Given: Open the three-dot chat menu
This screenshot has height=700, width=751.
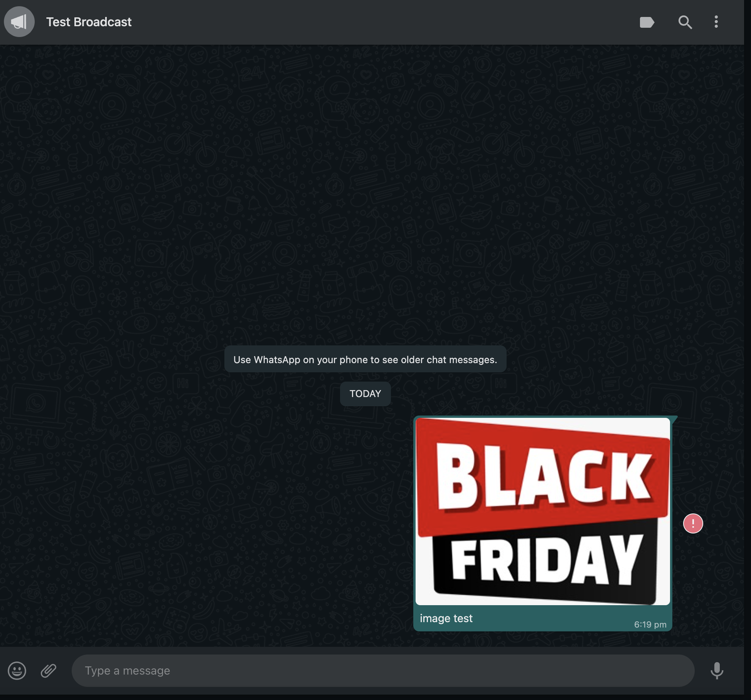Looking at the screenshot, I should click(x=716, y=22).
